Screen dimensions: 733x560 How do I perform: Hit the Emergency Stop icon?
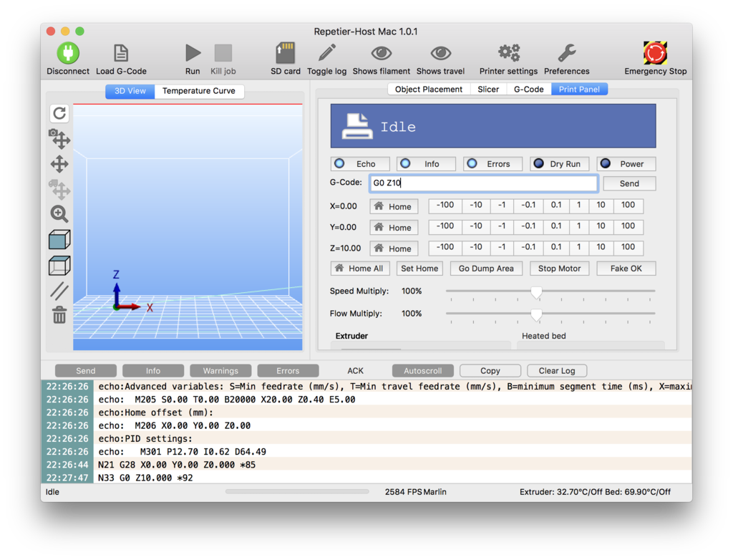point(655,53)
